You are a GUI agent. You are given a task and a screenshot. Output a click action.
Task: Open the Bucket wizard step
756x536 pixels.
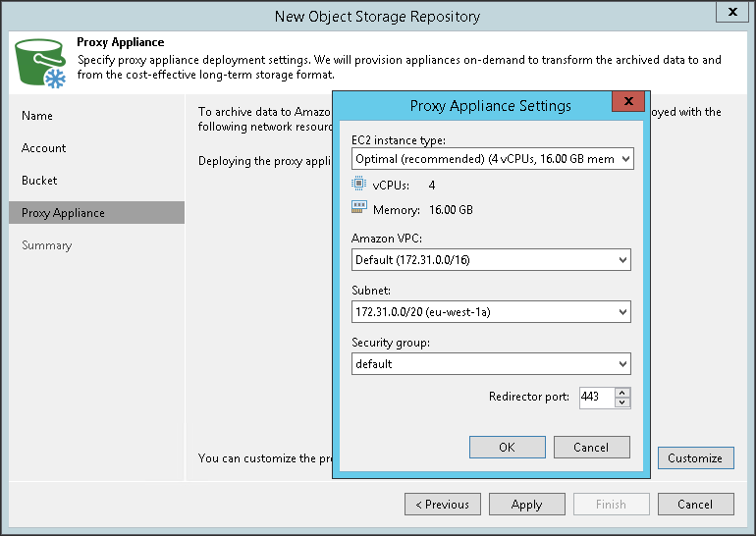39,181
